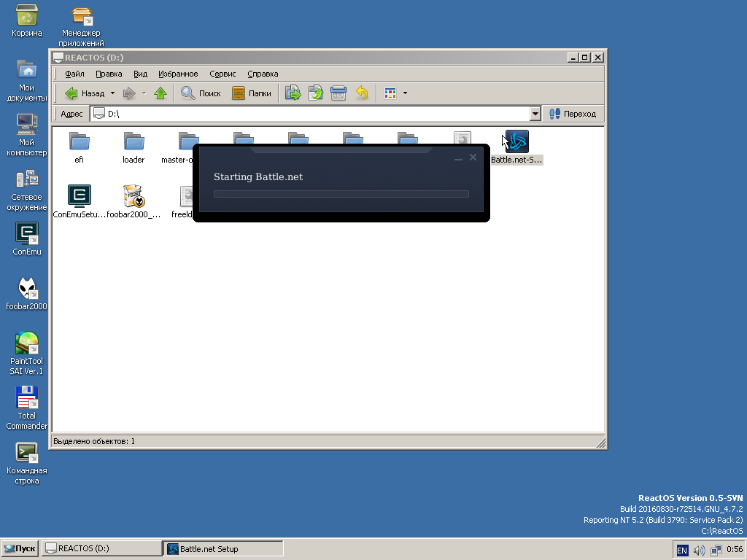
Task: Launch PaintTool SAI desktop shortcut
Action: click(x=27, y=354)
